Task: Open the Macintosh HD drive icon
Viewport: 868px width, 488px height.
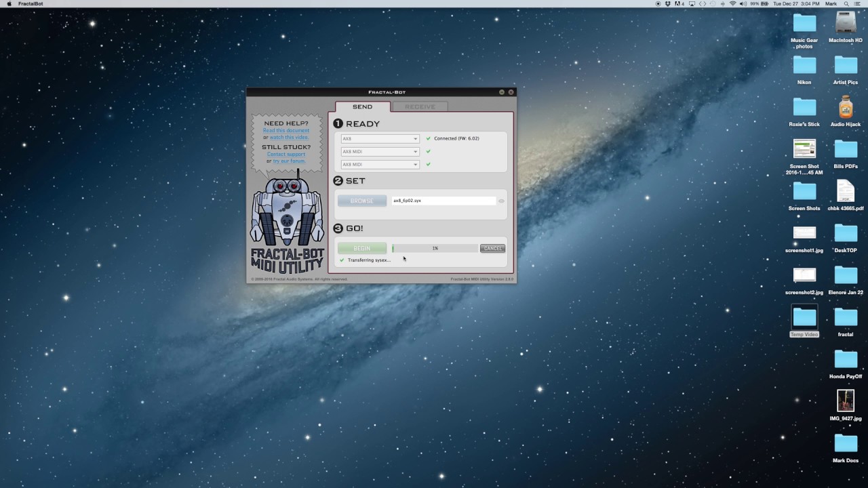Action: 846,23
